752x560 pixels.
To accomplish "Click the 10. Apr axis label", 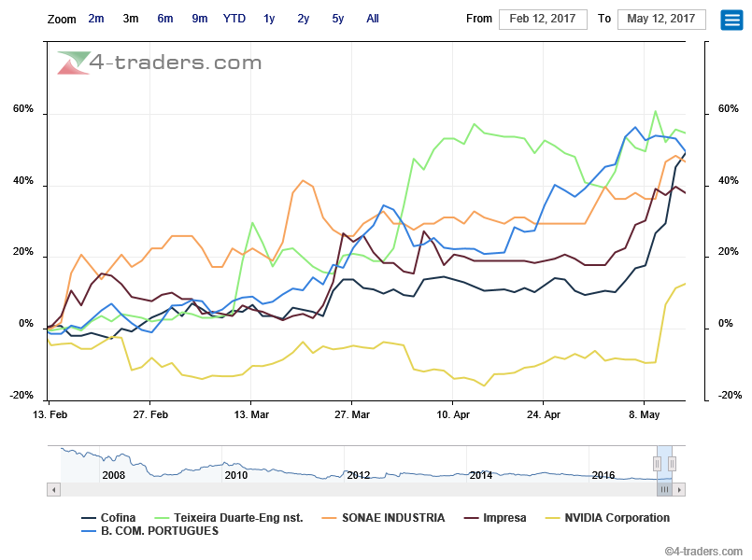I will pyautogui.click(x=453, y=414).
